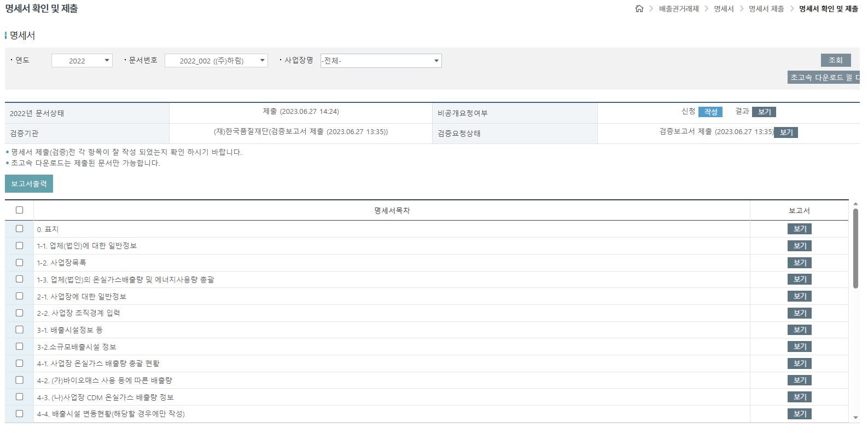Screen dimensions: 868x433
Task: Click the home icon in breadcrumb
Action: coord(639,9)
